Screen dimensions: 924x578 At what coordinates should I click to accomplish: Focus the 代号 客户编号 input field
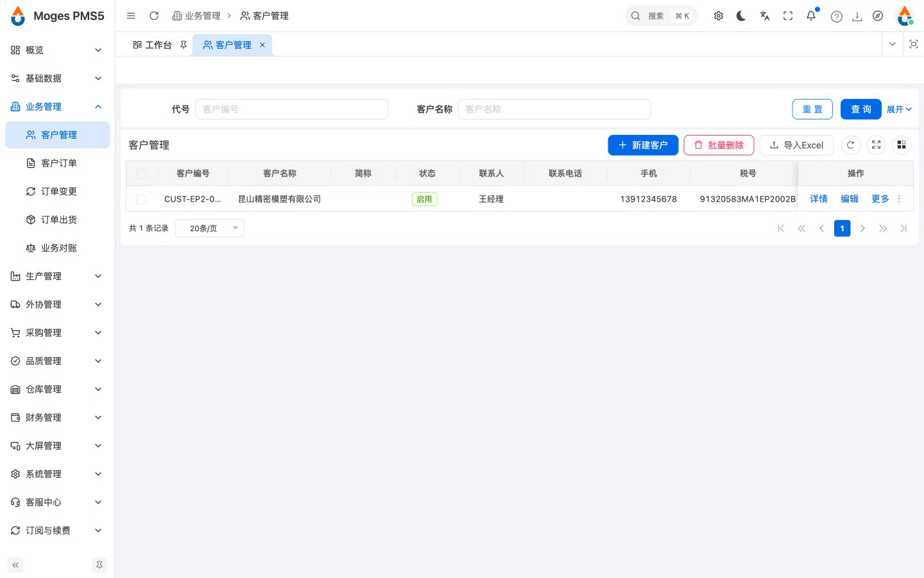point(292,109)
